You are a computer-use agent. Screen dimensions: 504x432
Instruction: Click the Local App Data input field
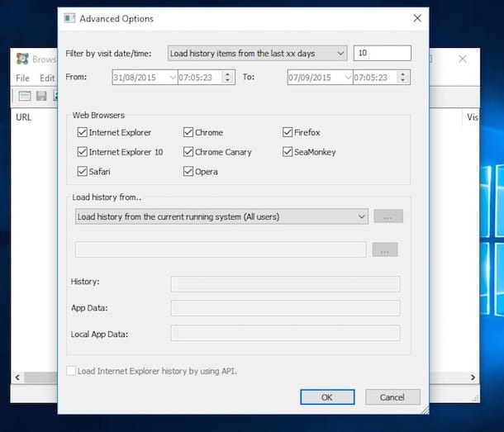(285, 333)
